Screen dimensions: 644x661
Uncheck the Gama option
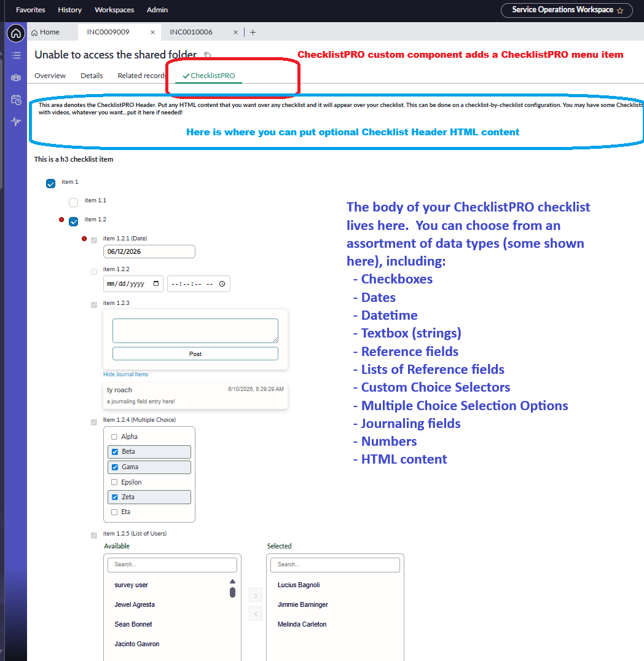114,467
